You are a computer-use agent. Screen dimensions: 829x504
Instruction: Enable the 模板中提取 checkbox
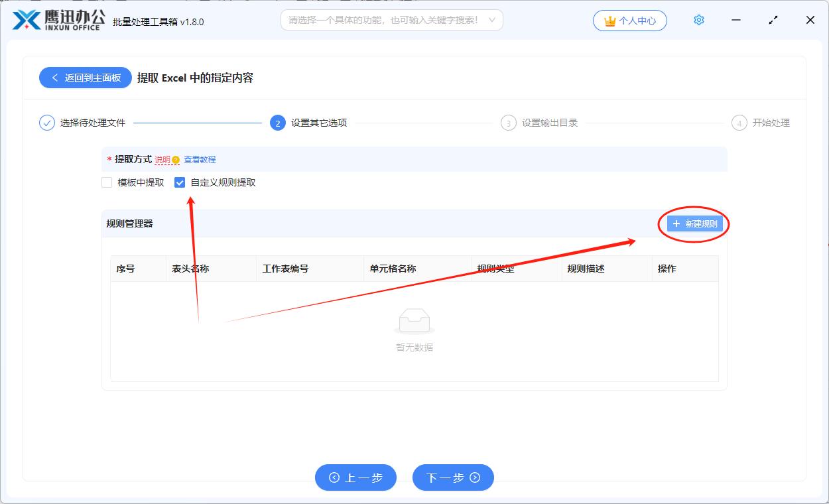[106, 182]
